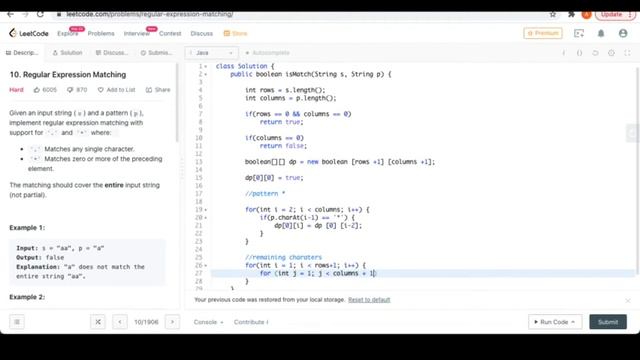Screen dimensions: 640x360
Task: Switch to the Description tab
Action: [22, 53]
